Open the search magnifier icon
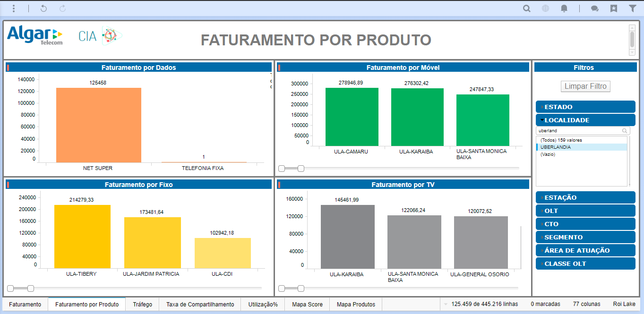 click(x=526, y=8)
